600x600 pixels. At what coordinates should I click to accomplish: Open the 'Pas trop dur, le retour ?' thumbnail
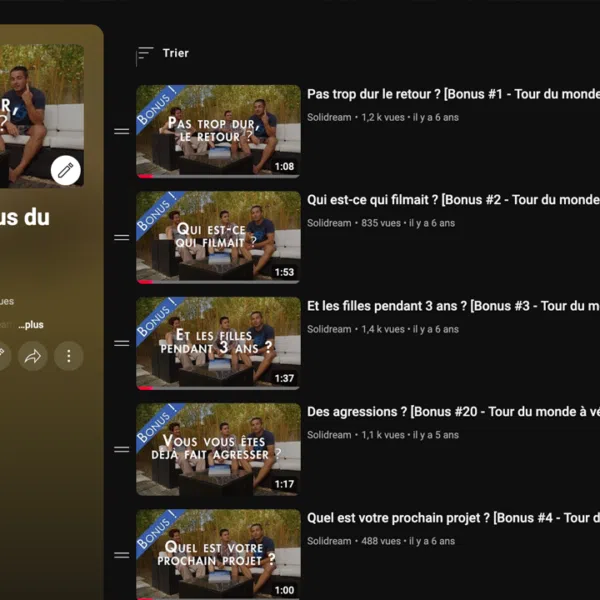(218, 131)
